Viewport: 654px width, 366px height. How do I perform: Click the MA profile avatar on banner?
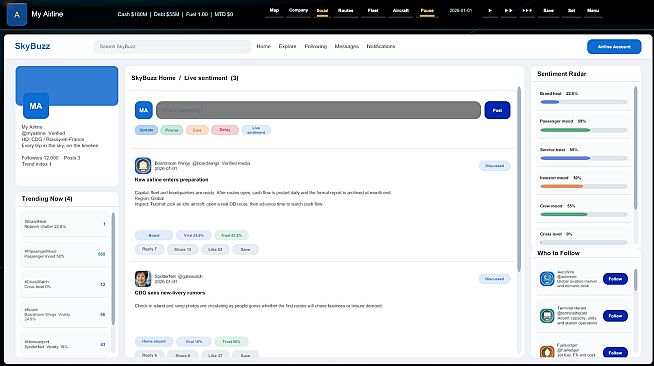(36, 106)
